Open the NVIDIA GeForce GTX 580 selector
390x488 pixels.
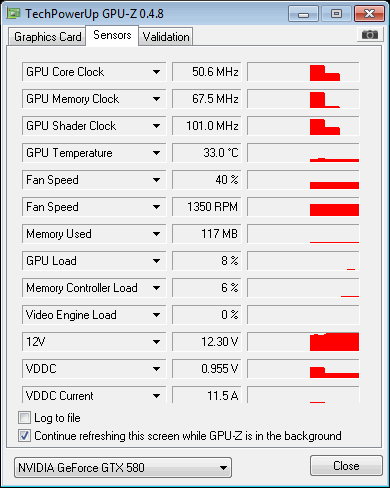pyautogui.click(x=123, y=468)
